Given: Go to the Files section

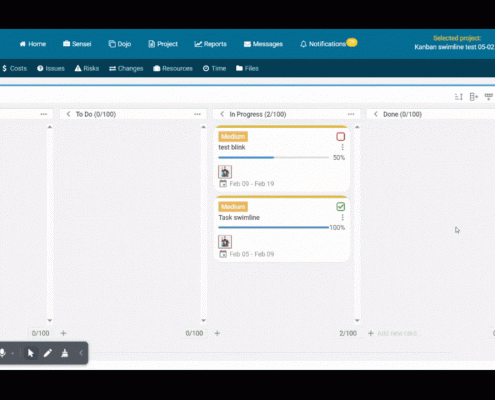Looking at the screenshot, I should coord(247,68).
